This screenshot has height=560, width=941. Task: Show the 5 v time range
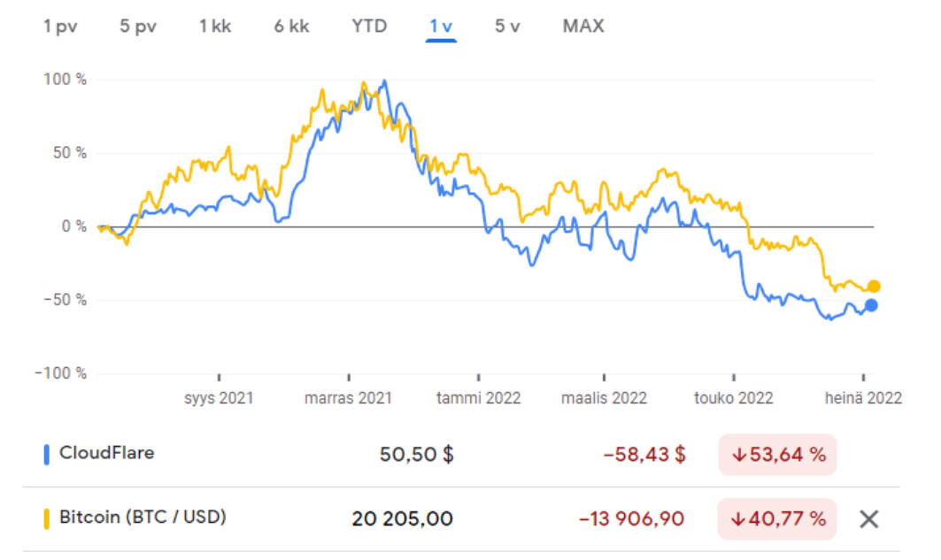tap(507, 27)
